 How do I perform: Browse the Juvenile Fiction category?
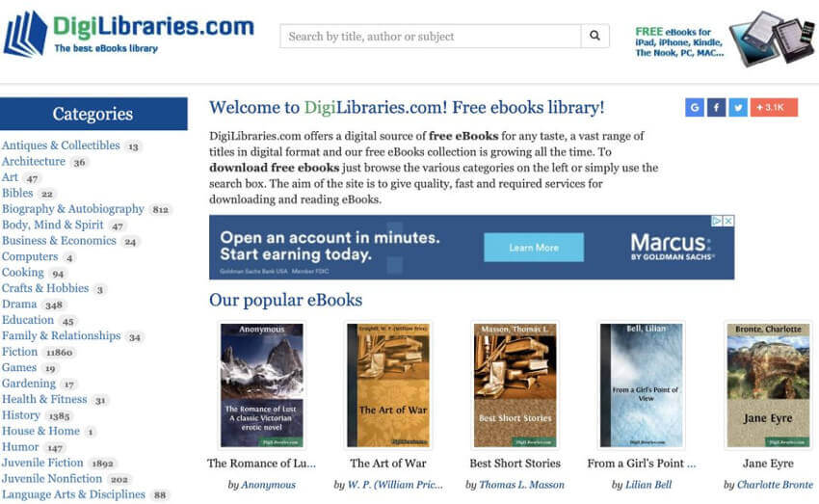coord(42,463)
